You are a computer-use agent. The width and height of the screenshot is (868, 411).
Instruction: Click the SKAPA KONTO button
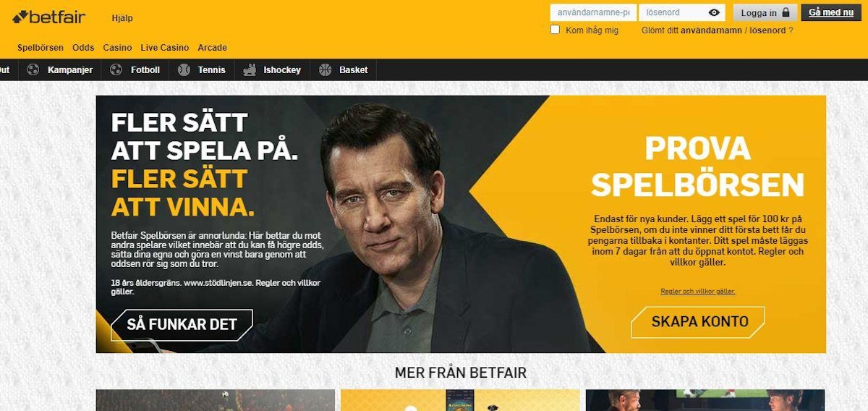click(x=699, y=322)
